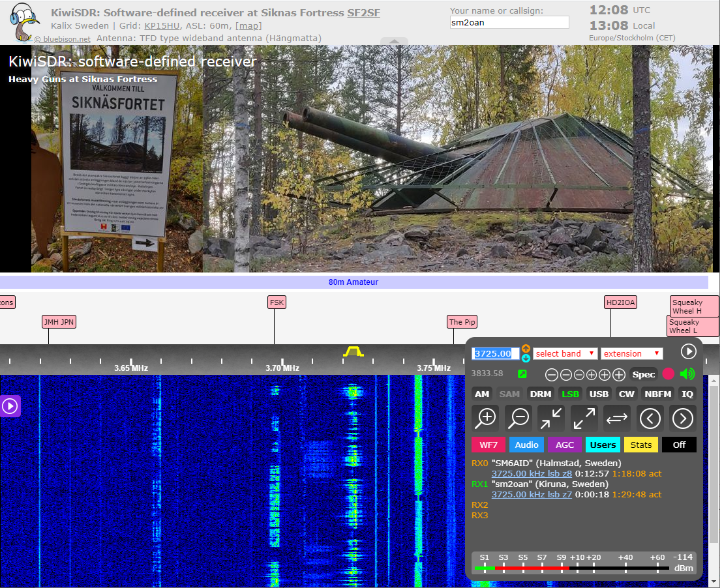Select LSB demodulation mode

(570, 394)
